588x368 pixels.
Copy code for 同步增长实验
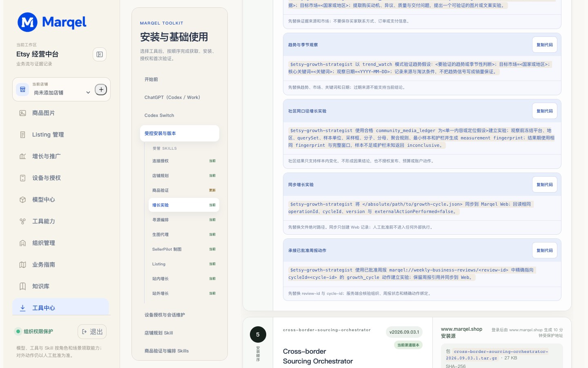click(545, 184)
